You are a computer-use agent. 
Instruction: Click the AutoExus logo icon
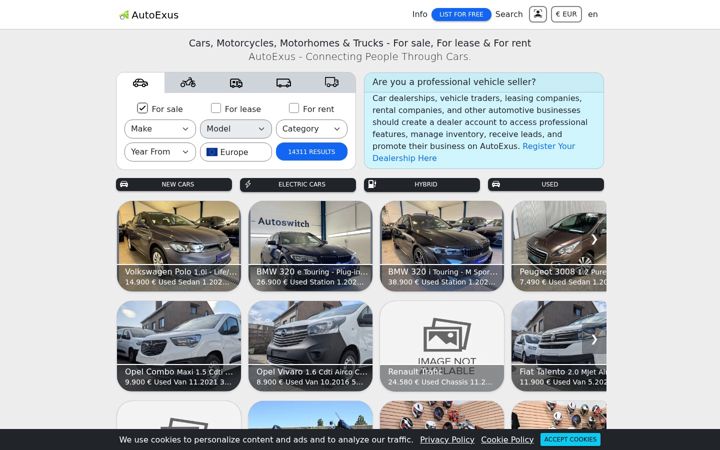(124, 15)
